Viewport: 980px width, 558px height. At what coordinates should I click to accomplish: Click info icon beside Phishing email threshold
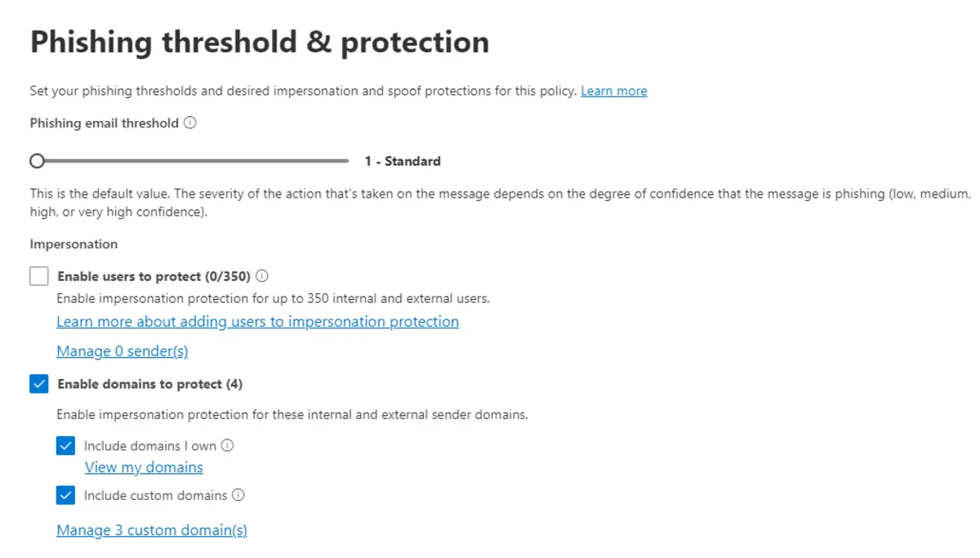(x=190, y=123)
